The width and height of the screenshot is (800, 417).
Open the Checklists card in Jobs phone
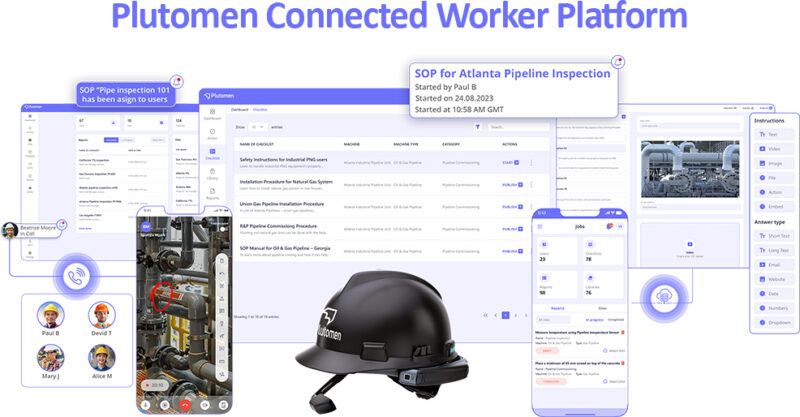[603, 251]
